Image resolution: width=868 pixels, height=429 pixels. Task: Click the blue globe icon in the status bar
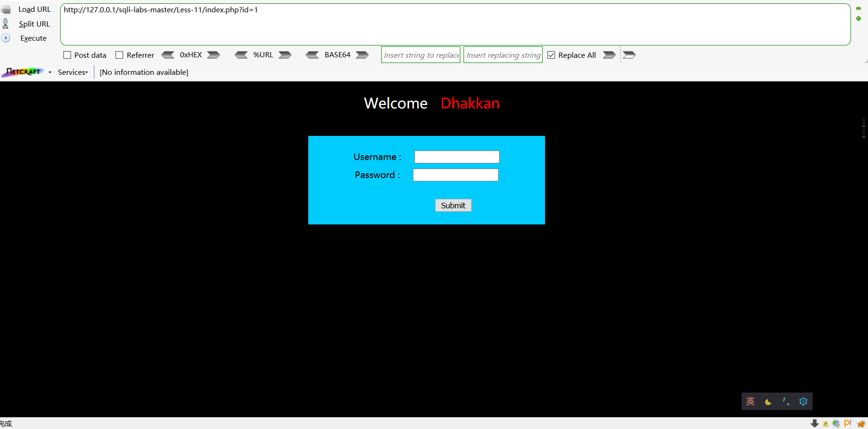click(x=836, y=423)
